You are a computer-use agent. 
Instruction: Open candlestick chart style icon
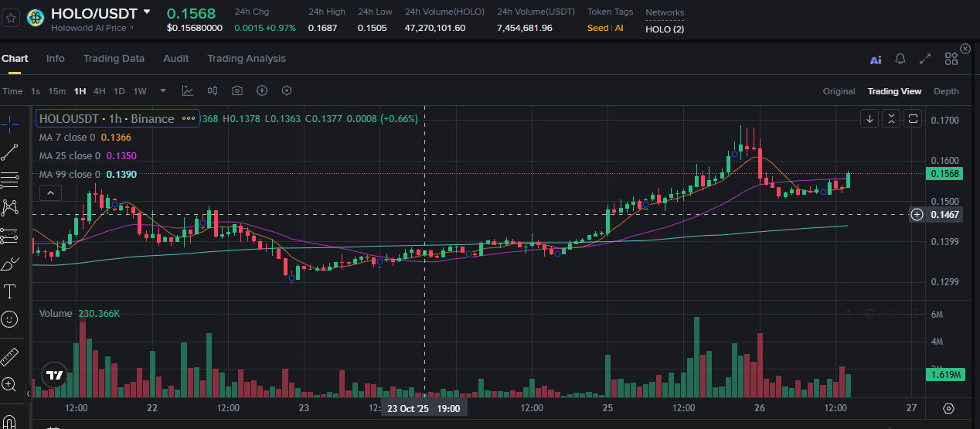tap(213, 90)
